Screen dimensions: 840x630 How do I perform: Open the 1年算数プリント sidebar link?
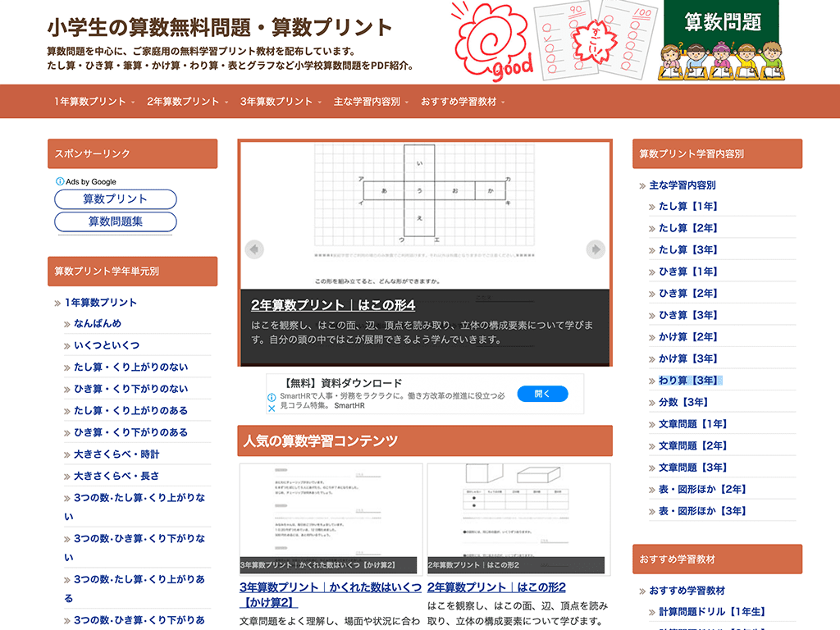click(100, 303)
